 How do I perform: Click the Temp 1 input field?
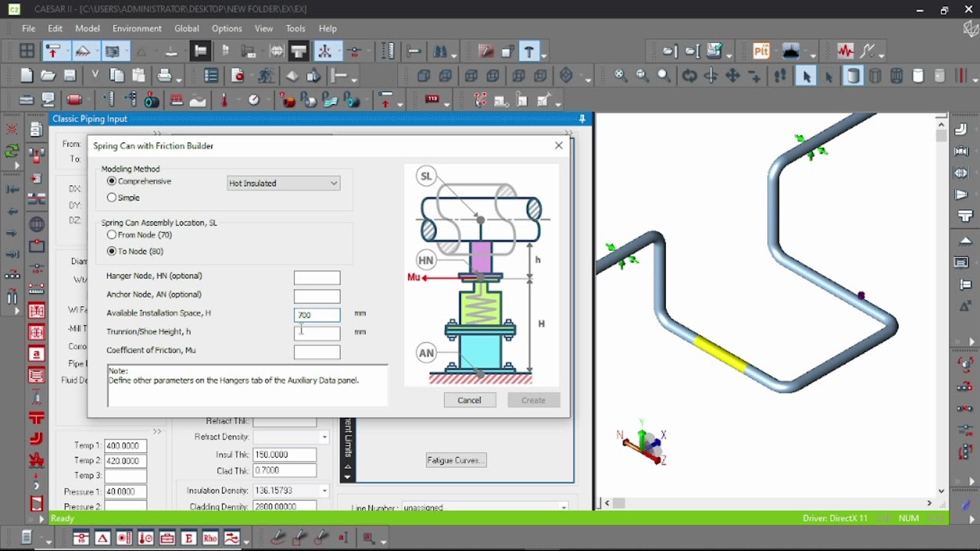coord(126,445)
